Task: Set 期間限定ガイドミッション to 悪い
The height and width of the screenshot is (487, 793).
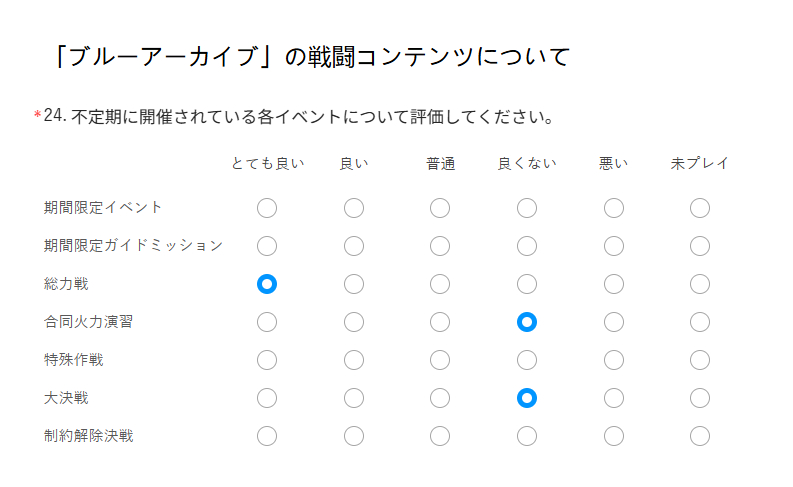Action: (614, 246)
